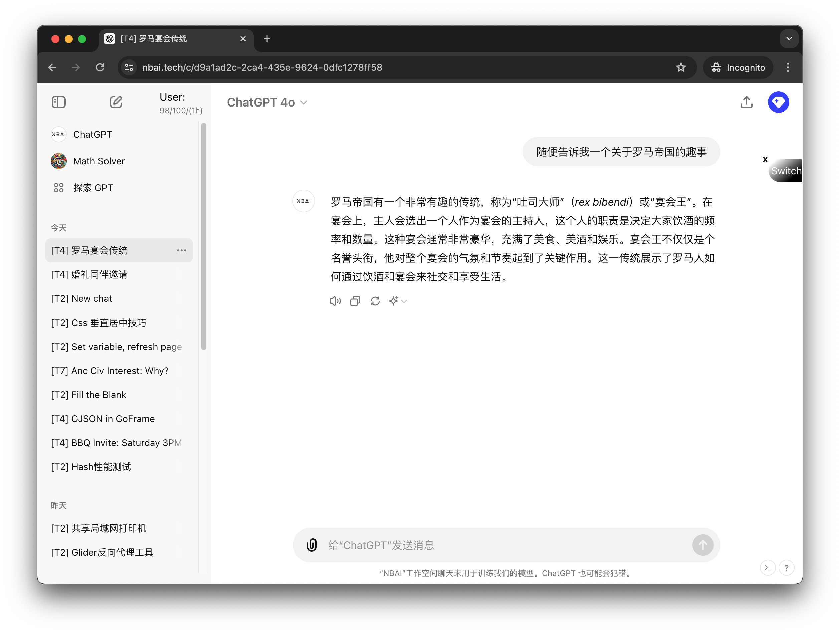
Task: Click the sidebar vertical scrollbar
Action: (x=204, y=236)
